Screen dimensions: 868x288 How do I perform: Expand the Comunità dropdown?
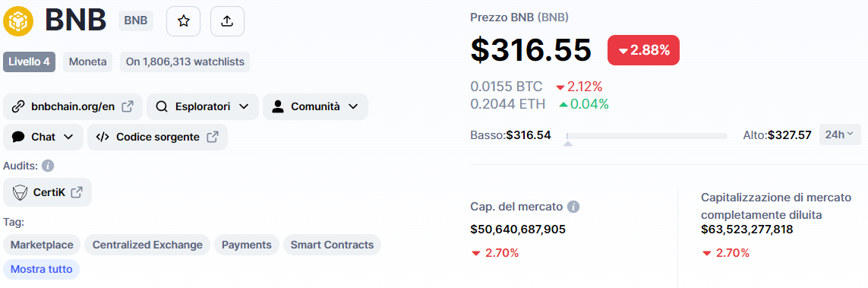[316, 107]
